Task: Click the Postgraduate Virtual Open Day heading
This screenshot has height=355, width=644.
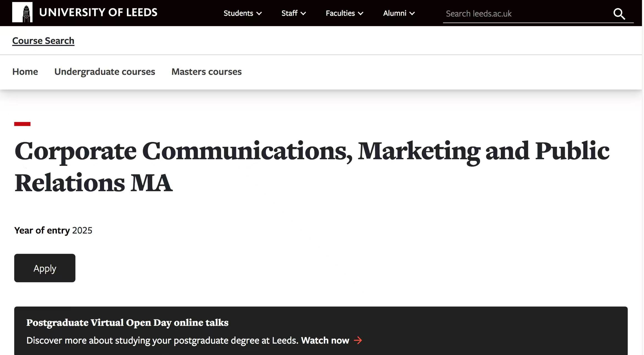Action: coord(127,323)
